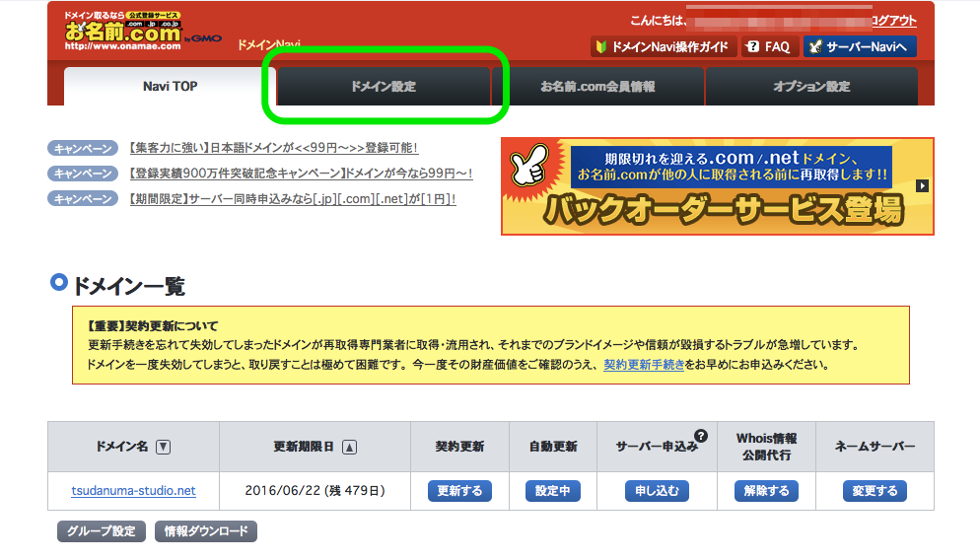Go to サーバーNaviへ button
The height and width of the screenshot is (560, 980).
pos(860,47)
